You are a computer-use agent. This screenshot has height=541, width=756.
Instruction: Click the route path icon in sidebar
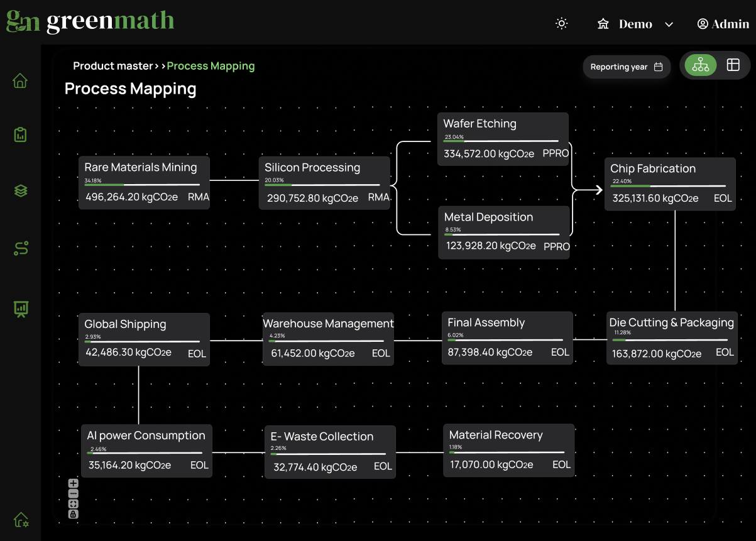pos(20,249)
